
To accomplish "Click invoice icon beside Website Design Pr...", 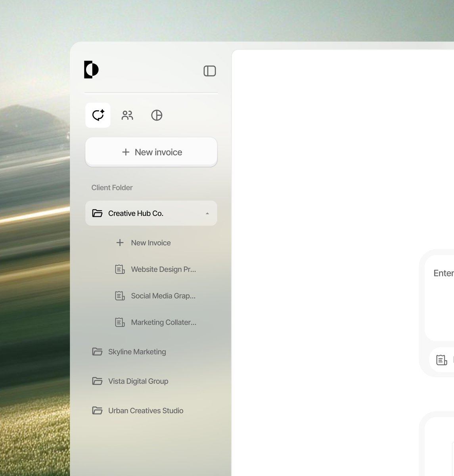I will [120, 269].
